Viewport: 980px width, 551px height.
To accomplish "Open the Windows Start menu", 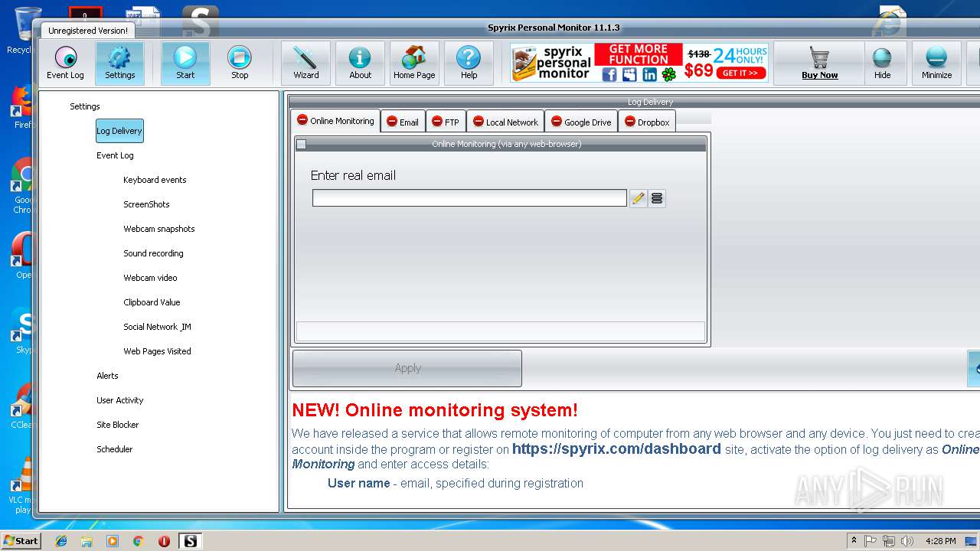I will click(21, 541).
